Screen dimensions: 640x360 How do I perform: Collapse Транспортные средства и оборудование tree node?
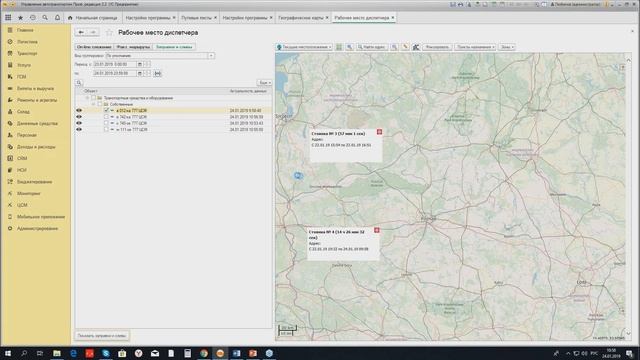pyautogui.click(x=87, y=98)
